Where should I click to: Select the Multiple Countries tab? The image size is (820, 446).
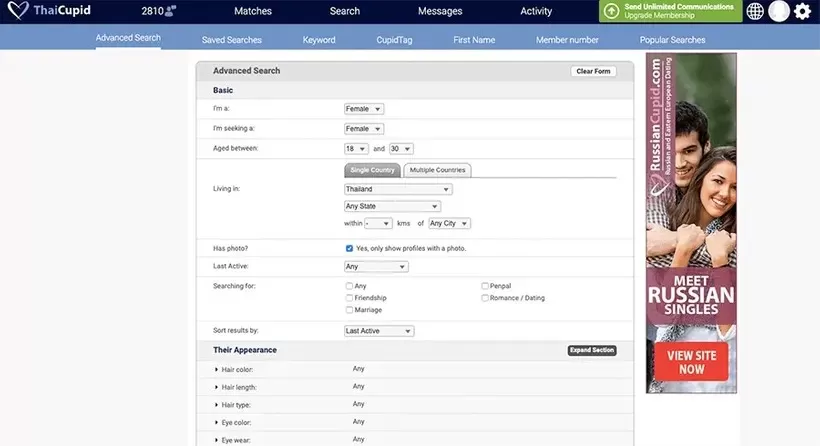[x=437, y=170]
